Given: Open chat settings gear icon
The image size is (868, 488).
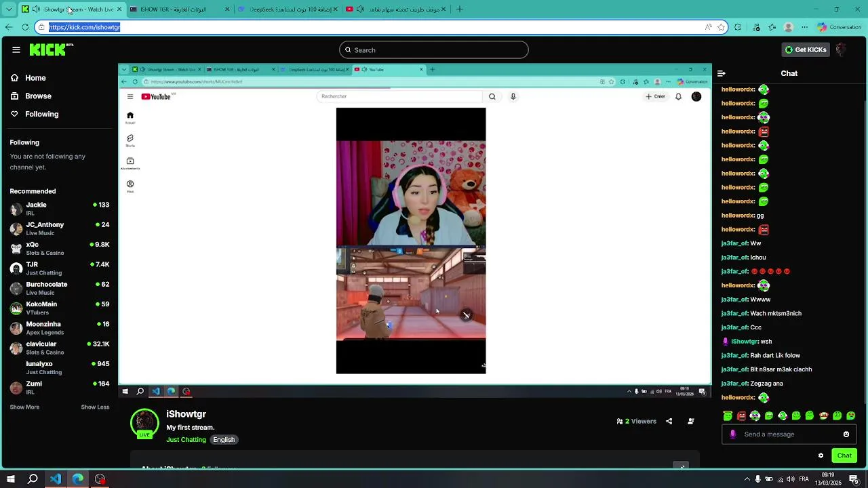Looking at the screenshot, I should [821, 455].
